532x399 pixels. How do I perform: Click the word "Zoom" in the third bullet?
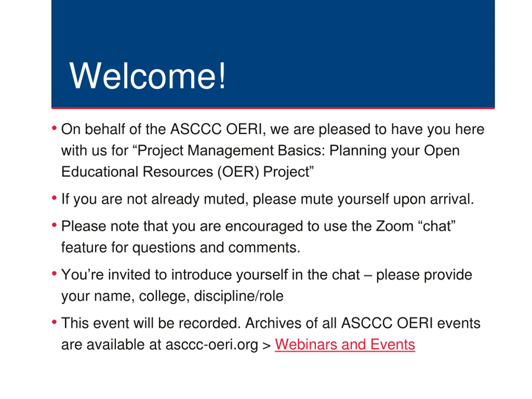click(x=394, y=226)
